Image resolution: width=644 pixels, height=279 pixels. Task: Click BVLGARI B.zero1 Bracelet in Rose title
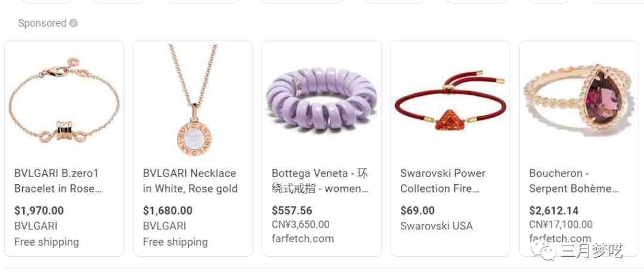[58, 181]
